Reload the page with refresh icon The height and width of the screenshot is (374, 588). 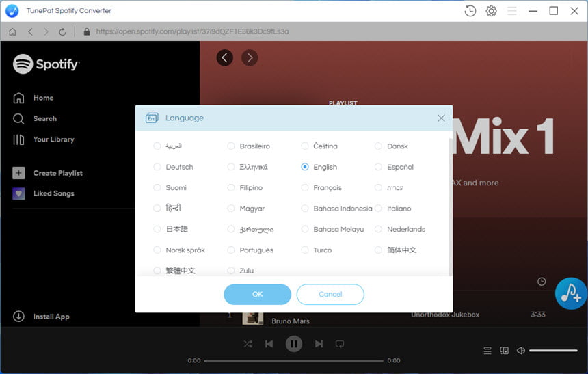click(x=62, y=31)
